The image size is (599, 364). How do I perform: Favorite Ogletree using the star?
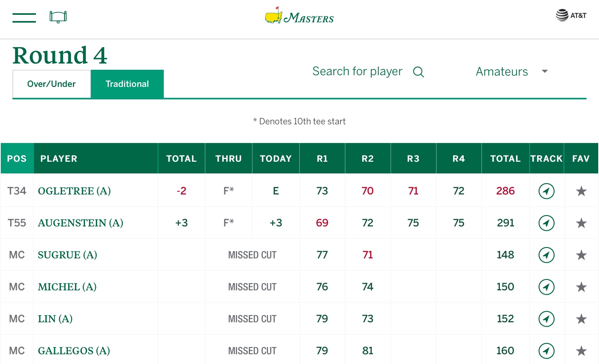pyautogui.click(x=581, y=191)
